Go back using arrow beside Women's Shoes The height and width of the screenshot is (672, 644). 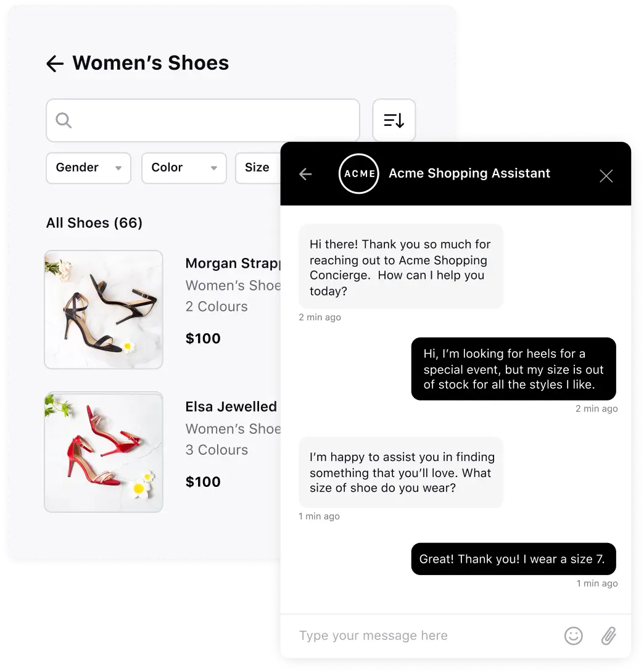pyautogui.click(x=55, y=64)
